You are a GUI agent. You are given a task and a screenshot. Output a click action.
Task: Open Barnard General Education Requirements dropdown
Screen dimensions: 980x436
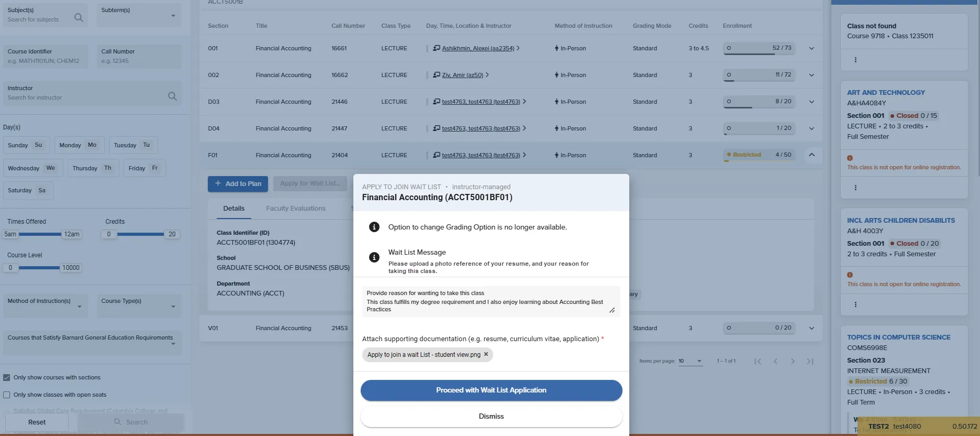click(93, 342)
